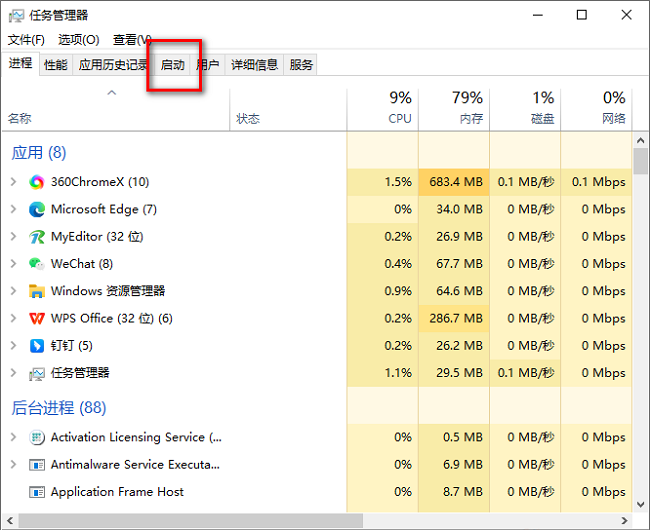Select the 286.7 MB memory cell
Image resolution: width=650 pixels, height=530 pixels.
pyautogui.click(x=456, y=318)
